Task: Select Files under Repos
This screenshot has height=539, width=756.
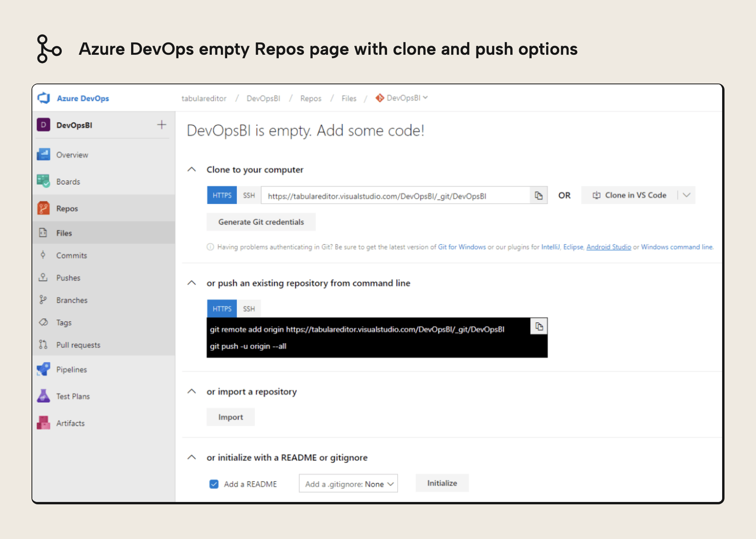Action: point(104,233)
